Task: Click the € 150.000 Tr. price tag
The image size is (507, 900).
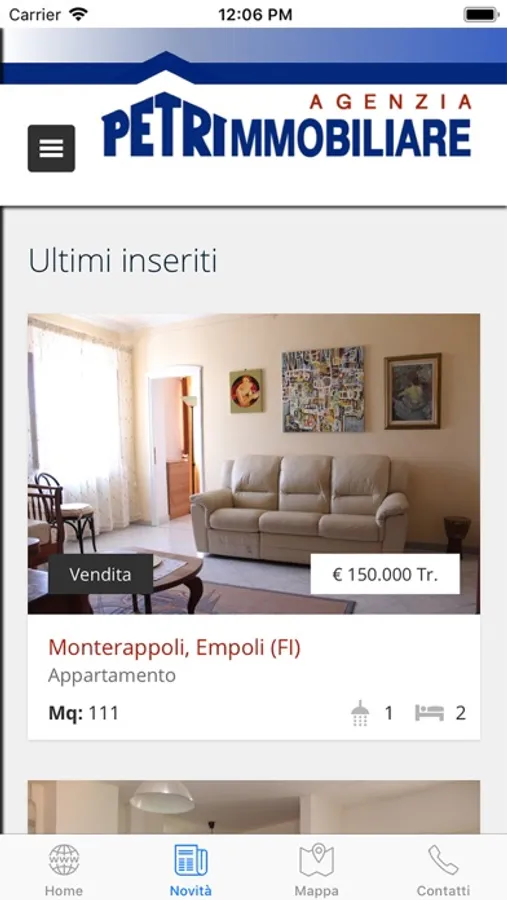Action: pyautogui.click(x=385, y=574)
